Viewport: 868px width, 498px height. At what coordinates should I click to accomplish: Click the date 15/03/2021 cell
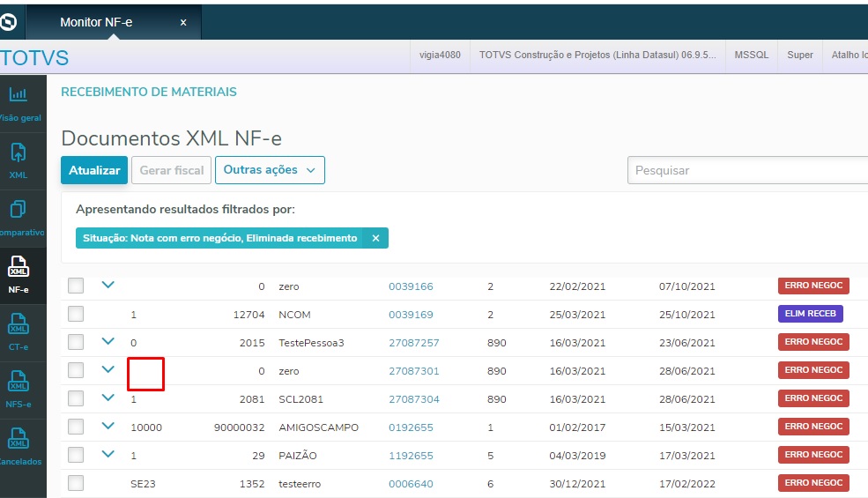(687, 427)
